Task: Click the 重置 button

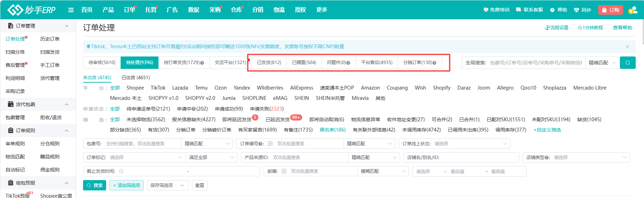Action: [200, 185]
